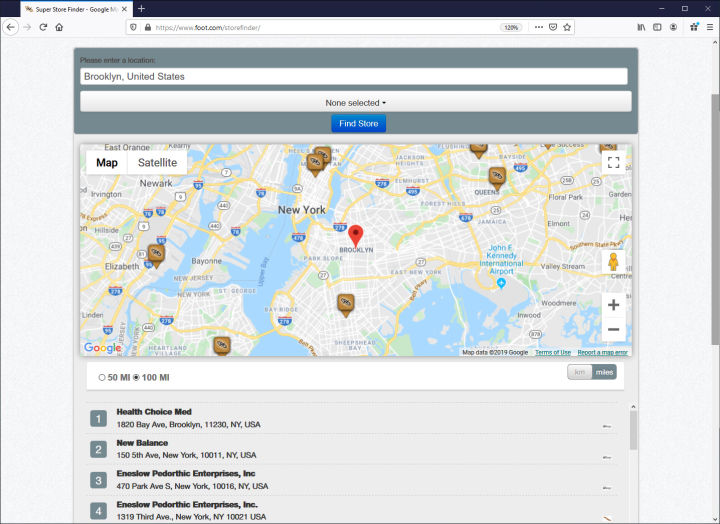Select Eneslow Pedorthic at 1319 Third Ave
This screenshot has height=524, width=720.
point(351,510)
